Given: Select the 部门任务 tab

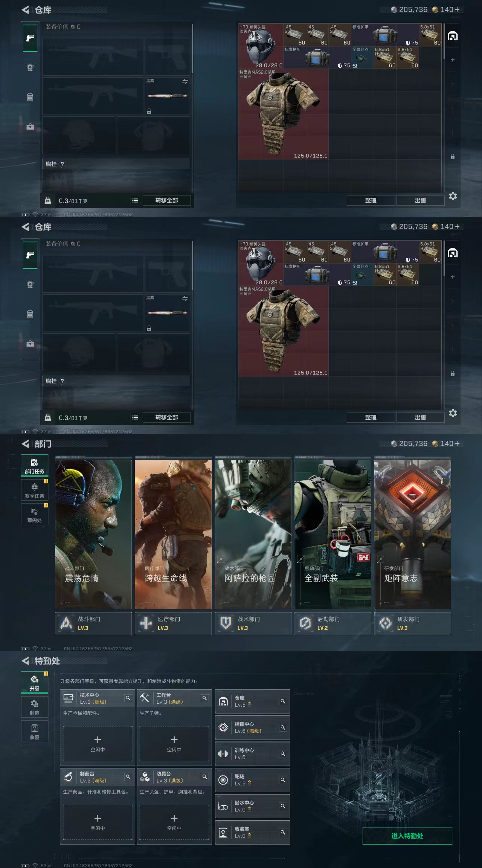Looking at the screenshot, I should click(34, 466).
